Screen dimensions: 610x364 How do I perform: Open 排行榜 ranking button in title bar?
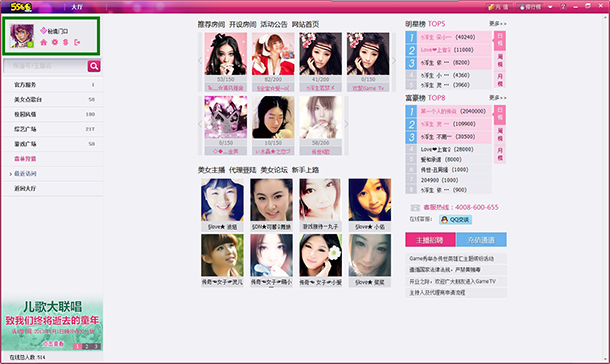click(x=531, y=7)
